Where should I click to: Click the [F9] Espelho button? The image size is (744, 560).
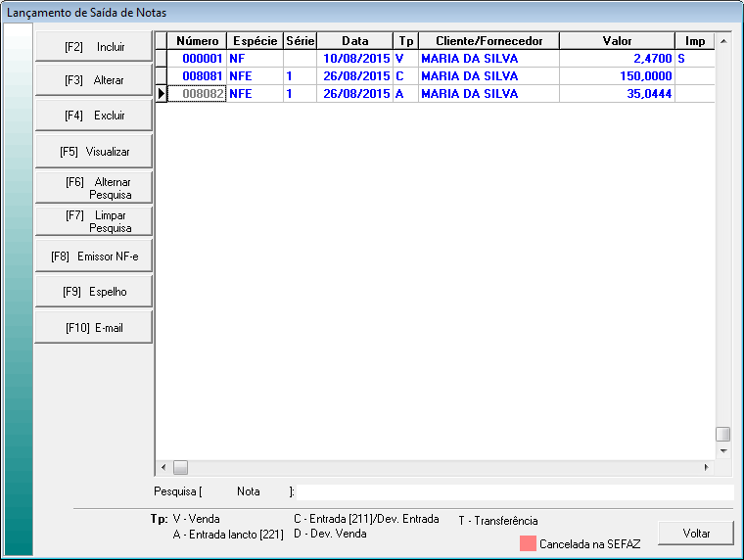tap(94, 292)
